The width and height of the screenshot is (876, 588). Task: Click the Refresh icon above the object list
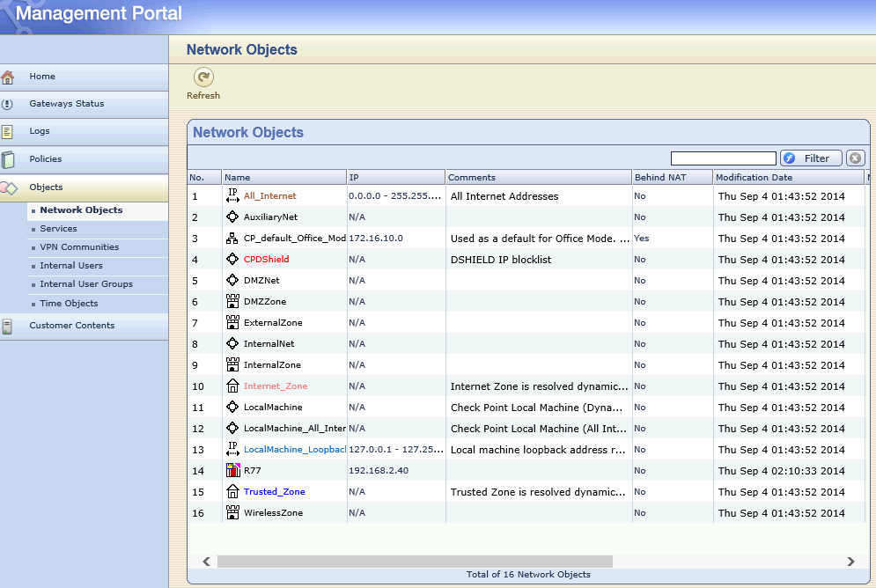(x=202, y=77)
